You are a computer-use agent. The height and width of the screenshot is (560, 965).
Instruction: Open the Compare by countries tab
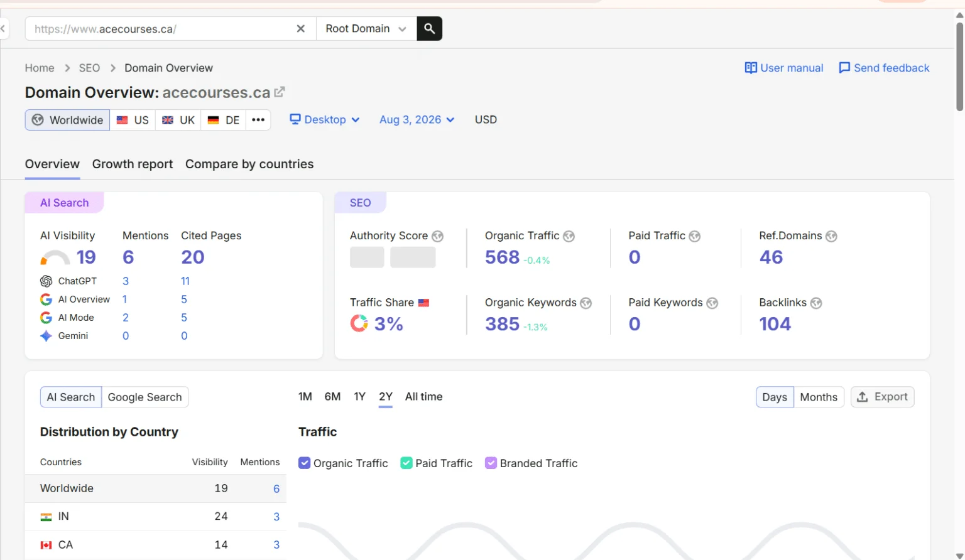249,164
